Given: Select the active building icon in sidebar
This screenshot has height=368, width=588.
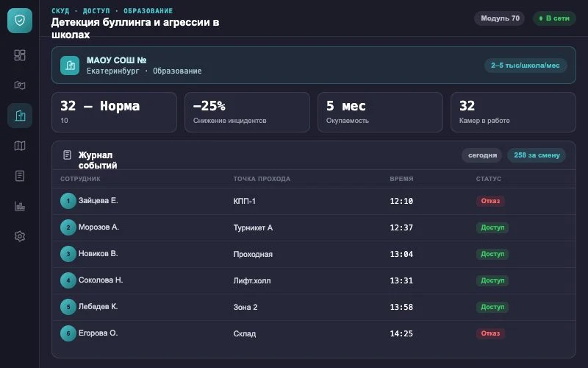Looking at the screenshot, I should point(20,116).
